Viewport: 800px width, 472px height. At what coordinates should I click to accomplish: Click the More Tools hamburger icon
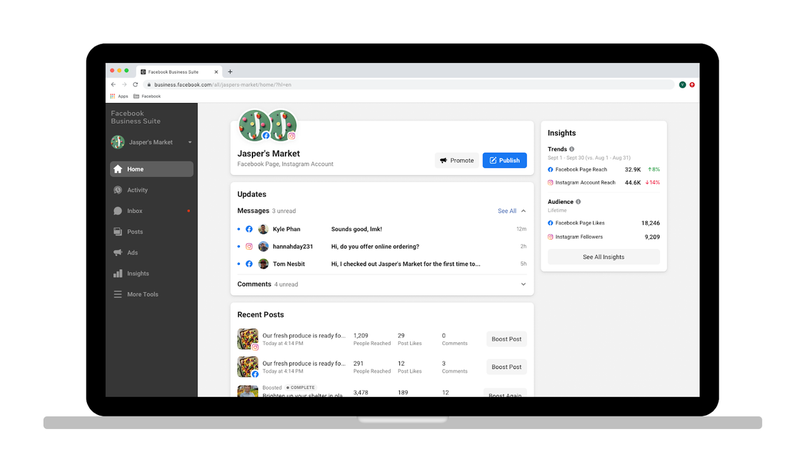(x=118, y=294)
